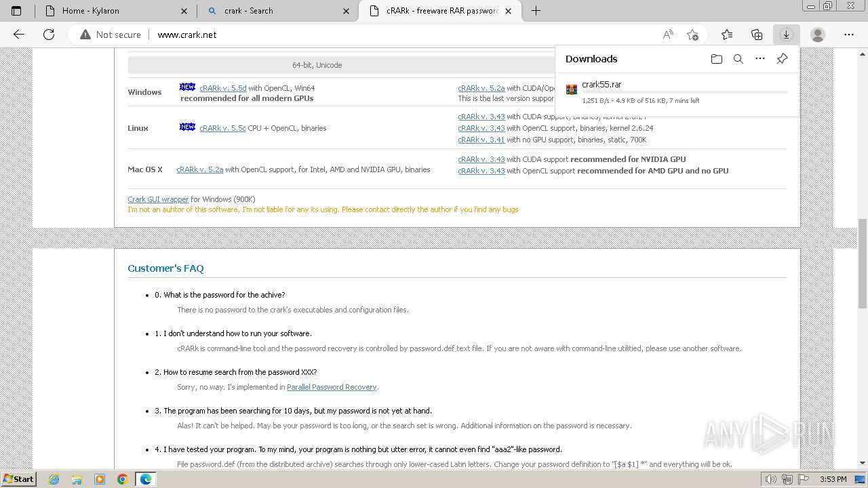Image resolution: width=868 pixels, height=488 pixels.
Task: Open the Favorites list icon
Action: coord(727,35)
